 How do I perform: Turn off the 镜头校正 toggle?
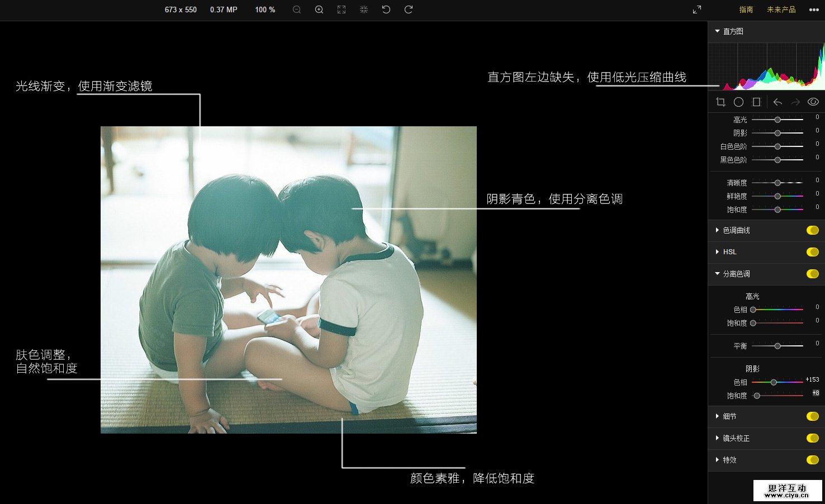coord(812,438)
